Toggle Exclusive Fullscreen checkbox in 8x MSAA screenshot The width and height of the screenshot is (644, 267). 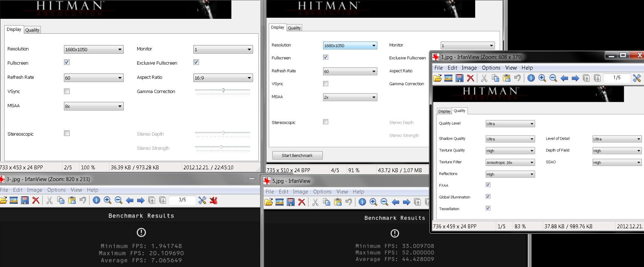coord(196,62)
